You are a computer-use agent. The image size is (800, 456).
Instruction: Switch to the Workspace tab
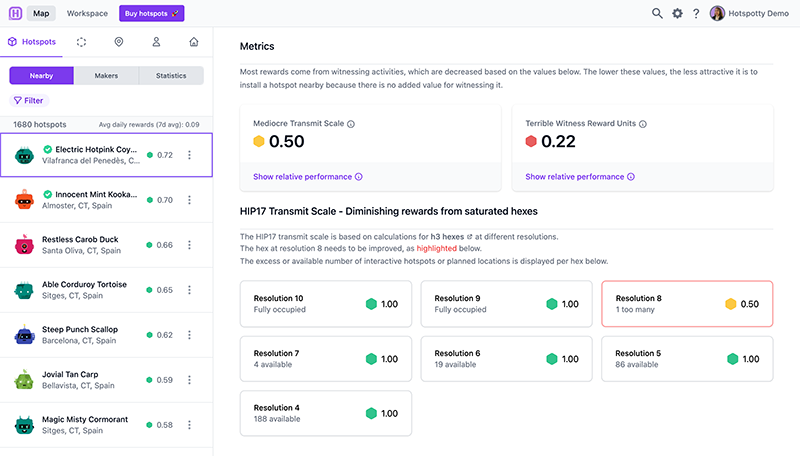(x=87, y=14)
